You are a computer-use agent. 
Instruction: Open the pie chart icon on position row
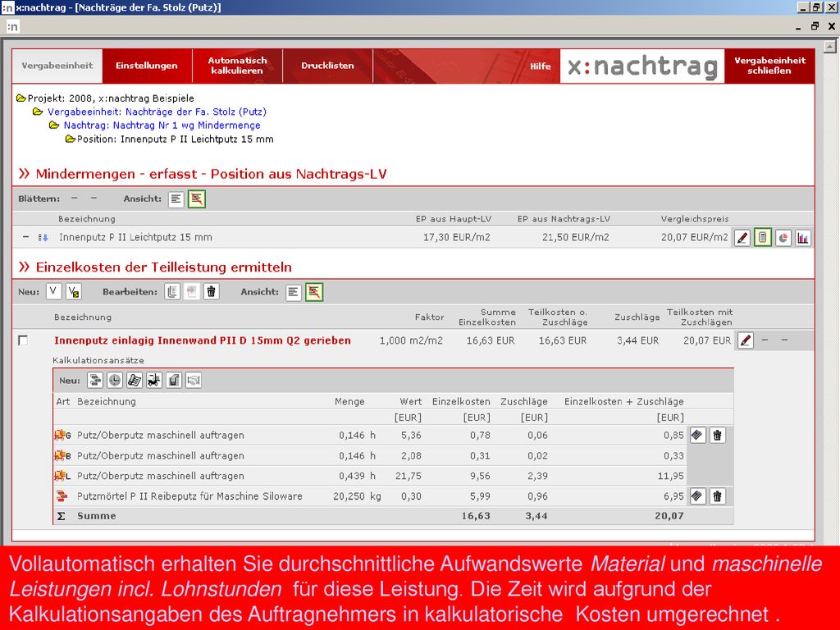coord(783,238)
